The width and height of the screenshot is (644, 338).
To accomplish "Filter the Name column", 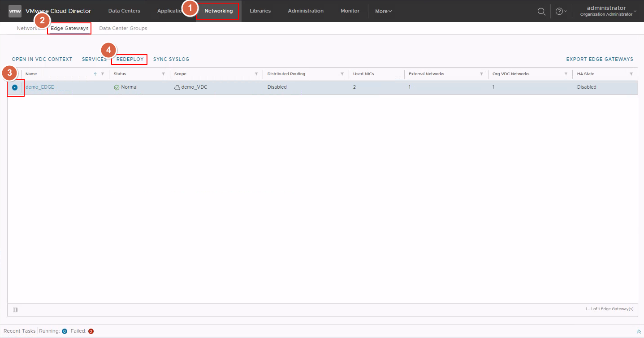I will point(103,74).
